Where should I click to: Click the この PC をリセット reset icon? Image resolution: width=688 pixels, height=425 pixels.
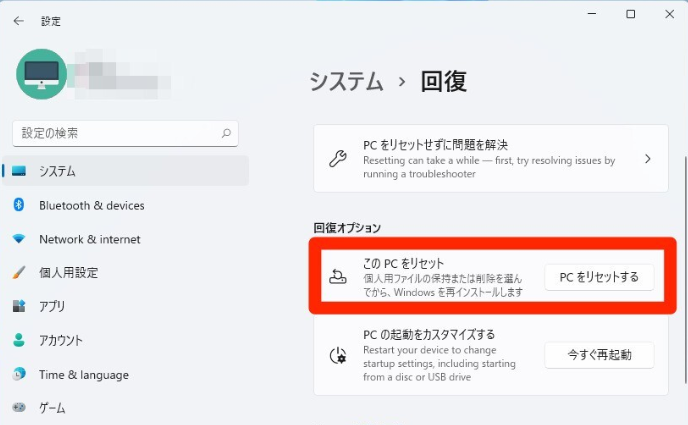pos(338,277)
